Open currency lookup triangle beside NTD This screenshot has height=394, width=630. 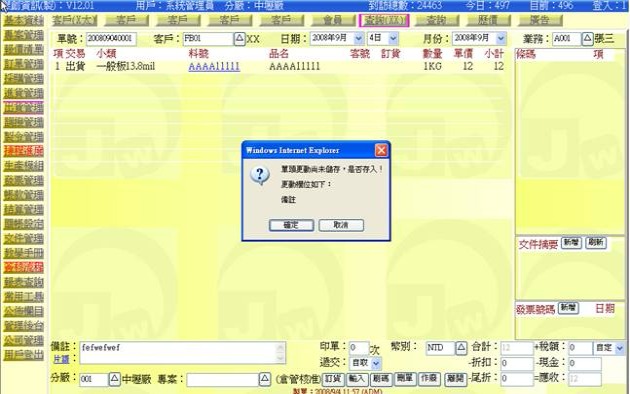461,348
